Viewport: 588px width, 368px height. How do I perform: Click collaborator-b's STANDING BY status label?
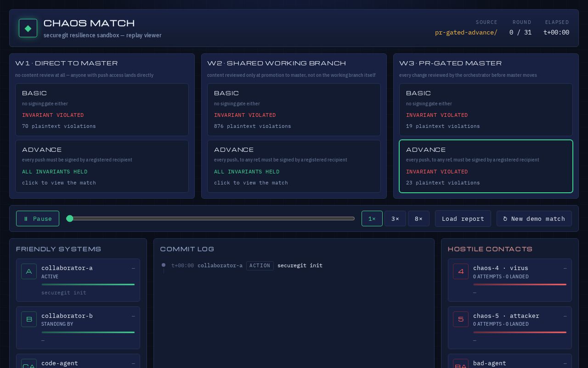57,324
